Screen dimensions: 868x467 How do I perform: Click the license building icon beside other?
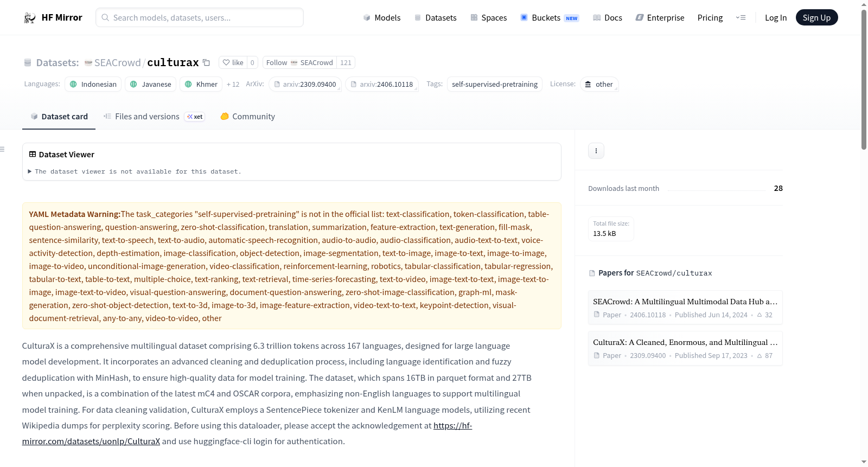[588, 84]
